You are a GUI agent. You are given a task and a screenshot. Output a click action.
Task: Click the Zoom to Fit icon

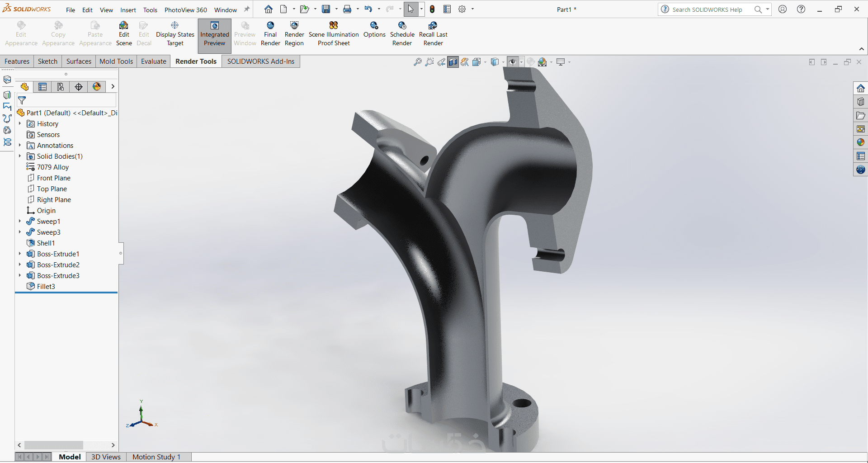point(418,62)
